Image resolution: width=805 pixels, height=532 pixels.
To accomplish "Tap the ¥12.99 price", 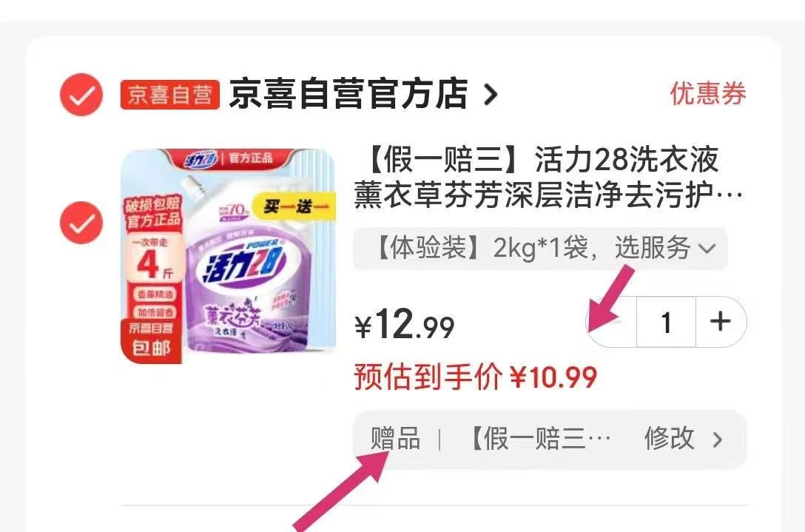I will [x=405, y=325].
